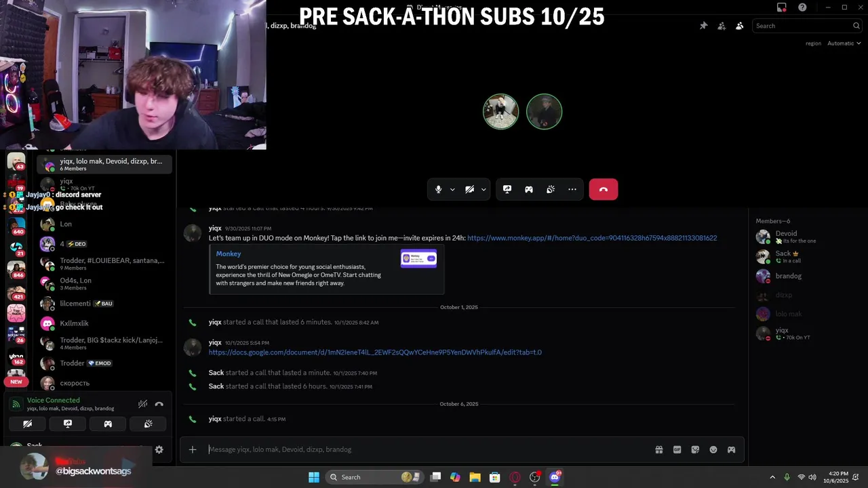
Task: Disconnect via Voice Connected panel phone icon
Action: pos(159,404)
